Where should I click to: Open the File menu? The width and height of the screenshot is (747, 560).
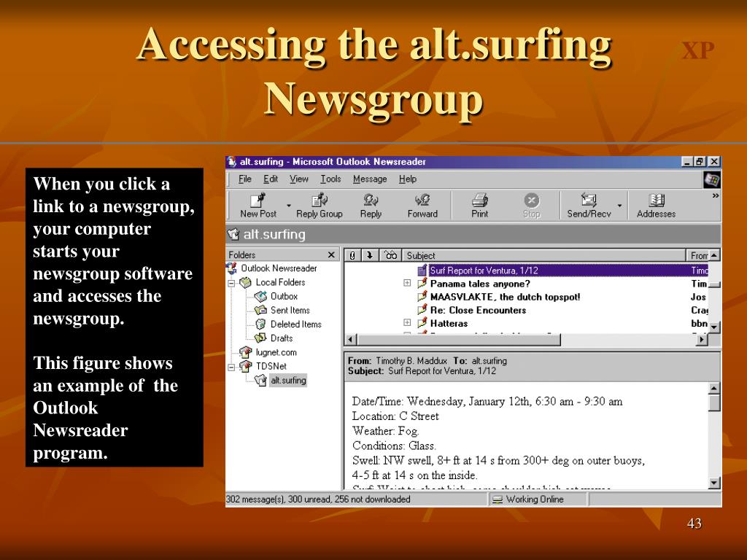245,179
